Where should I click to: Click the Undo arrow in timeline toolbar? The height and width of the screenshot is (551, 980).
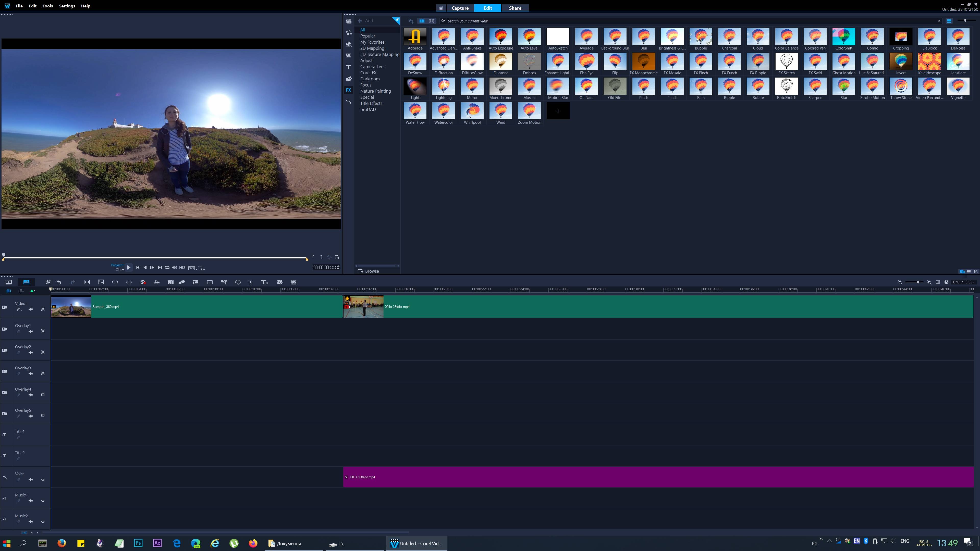(59, 282)
